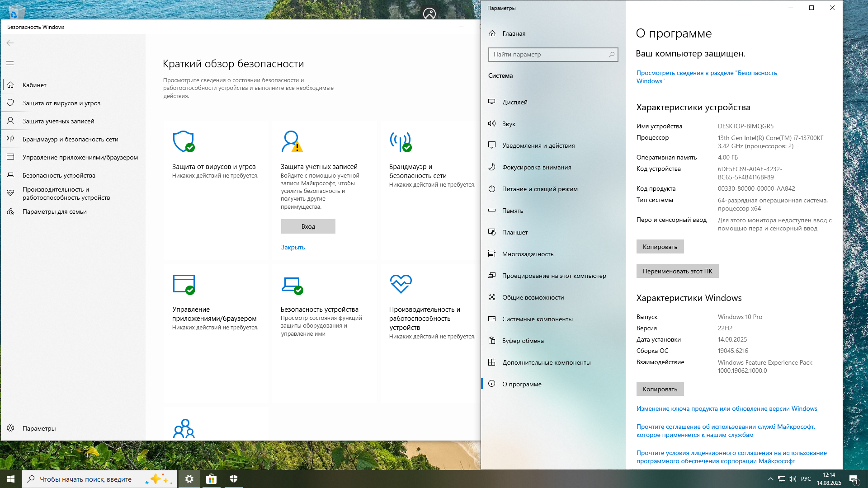
Task: Open Буфер обмена settings
Action: coord(553,341)
